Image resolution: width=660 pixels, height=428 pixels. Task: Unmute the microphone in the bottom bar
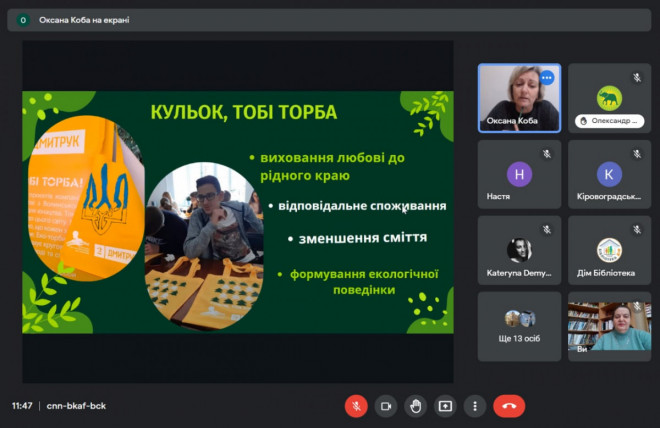[355, 406]
